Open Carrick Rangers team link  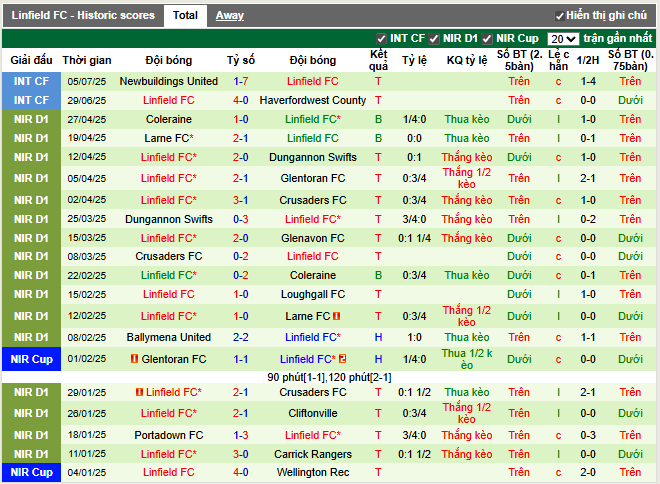coord(313,454)
